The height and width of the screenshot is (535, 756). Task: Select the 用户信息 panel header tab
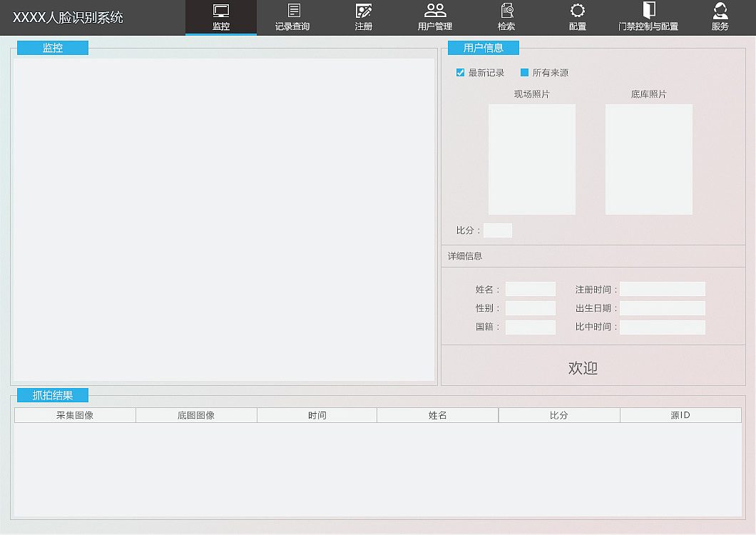(483, 48)
